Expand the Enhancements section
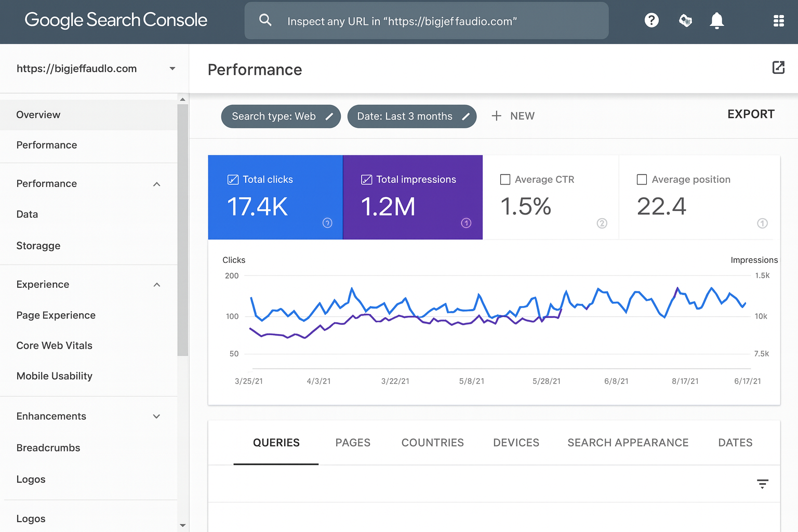Viewport: 798px width, 532px height. pos(157,417)
